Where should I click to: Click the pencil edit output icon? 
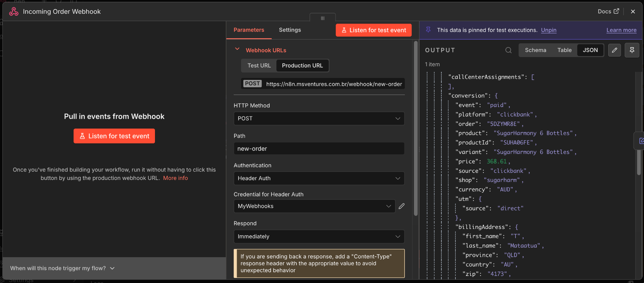(614, 50)
